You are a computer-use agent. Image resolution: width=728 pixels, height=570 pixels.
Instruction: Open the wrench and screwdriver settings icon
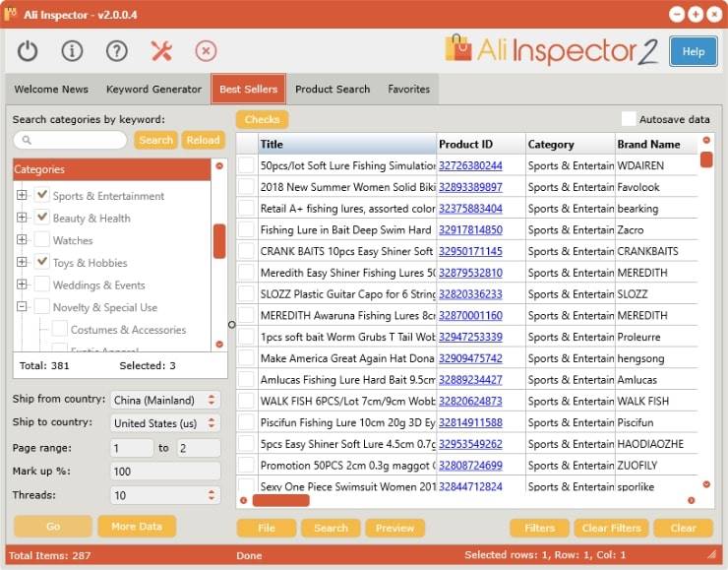tap(161, 51)
